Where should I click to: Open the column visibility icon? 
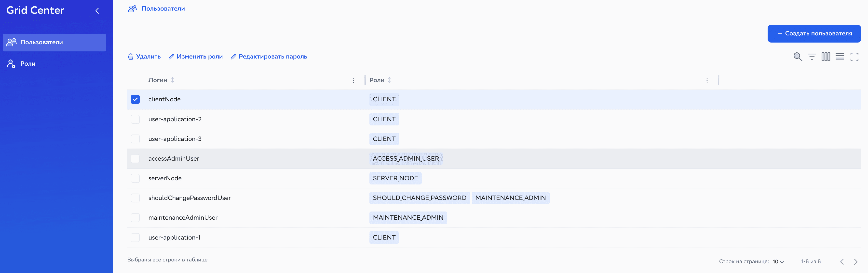[x=826, y=57]
